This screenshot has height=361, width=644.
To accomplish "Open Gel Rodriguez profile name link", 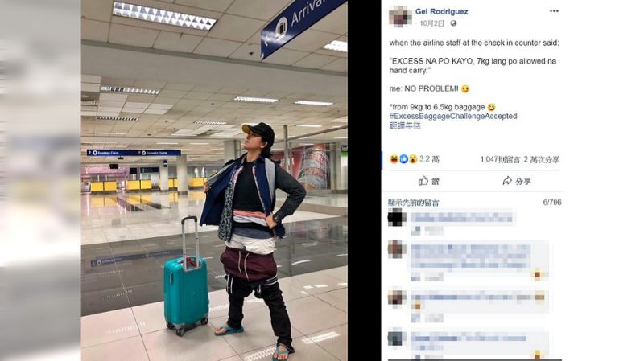I will click(x=441, y=11).
